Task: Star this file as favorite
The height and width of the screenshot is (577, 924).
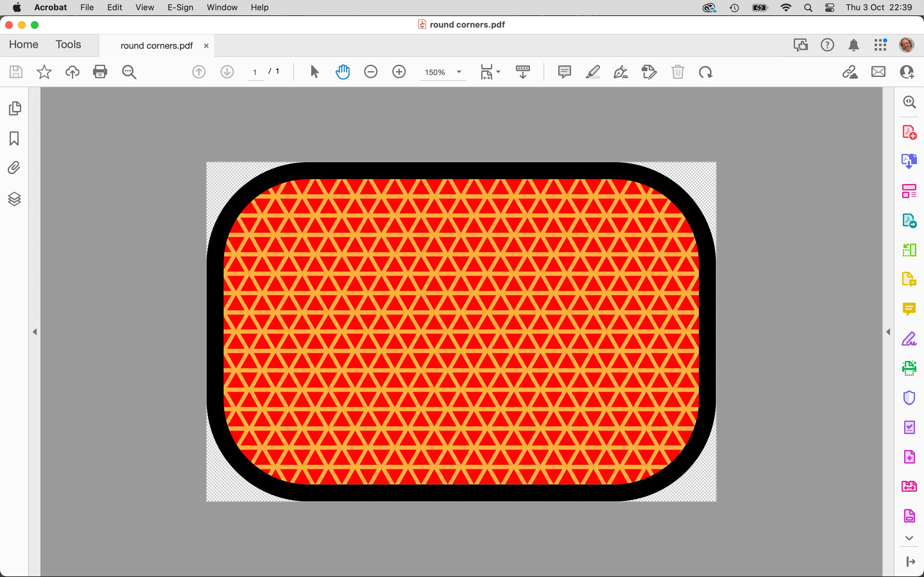Action: (x=44, y=72)
